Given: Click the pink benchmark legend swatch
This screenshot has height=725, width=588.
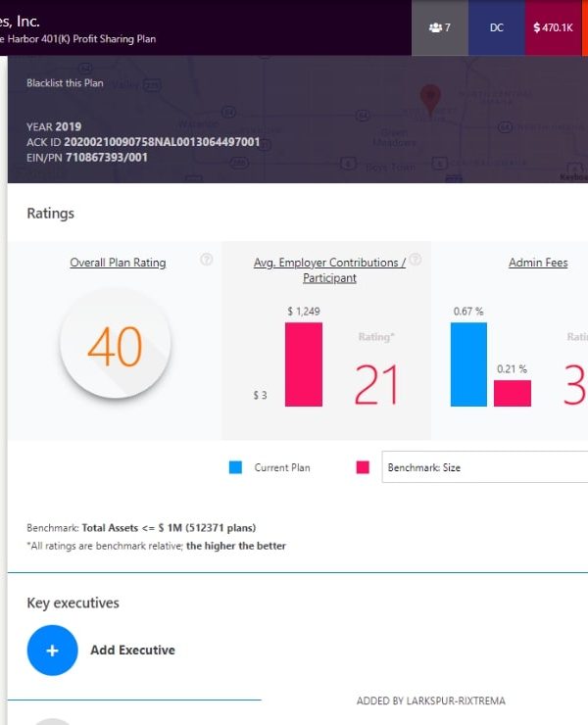Looking at the screenshot, I should pyautogui.click(x=363, y=467).
